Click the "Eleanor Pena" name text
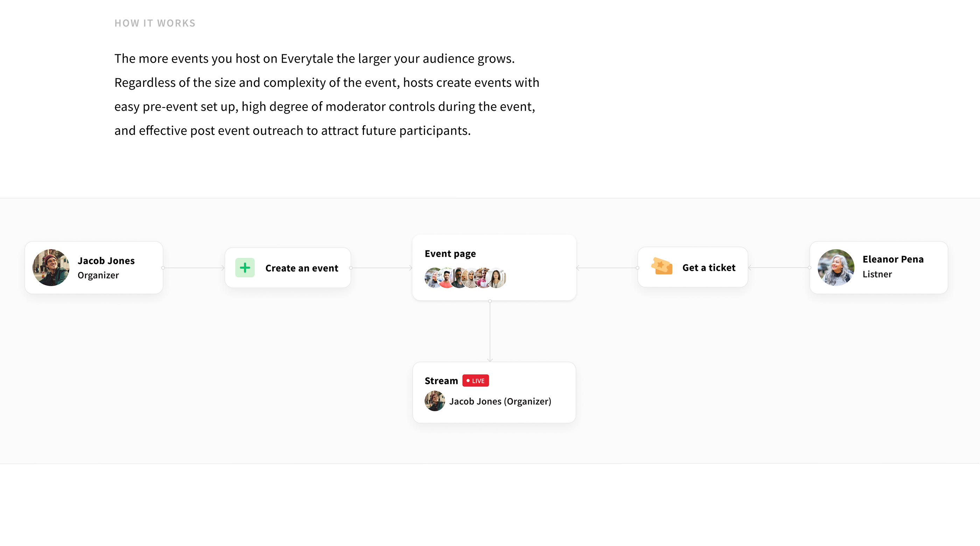980x546 pixels. pos(893,259)
